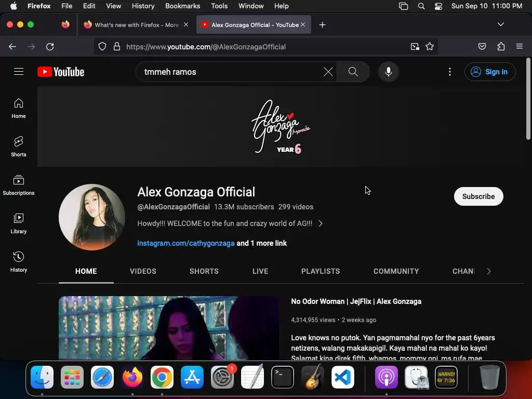The image size is (532, 399).
Task: Click the YouTube logo
Action: (x=61, y=72)
